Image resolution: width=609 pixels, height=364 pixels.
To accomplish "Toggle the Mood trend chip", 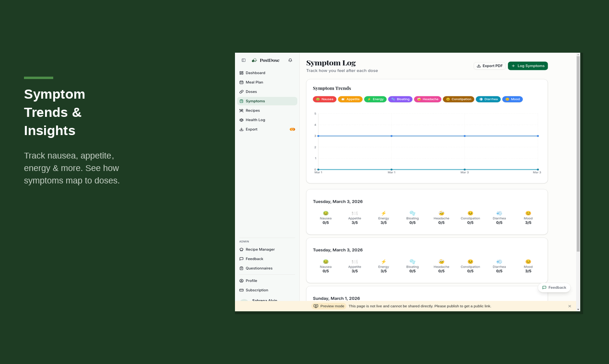I will point(513,99).
